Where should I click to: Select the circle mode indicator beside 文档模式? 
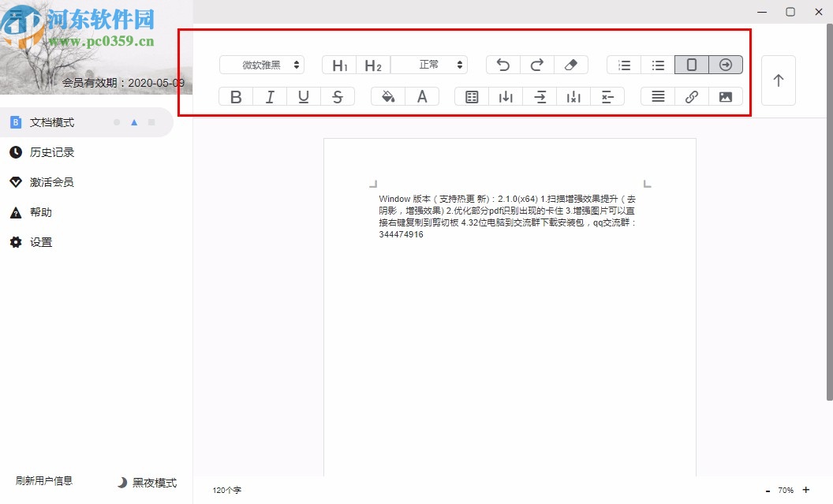pos(117,122)
